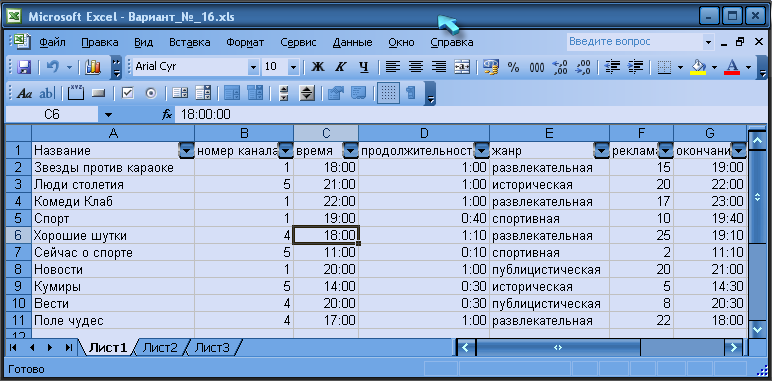The image size is (772, 381).
Task: Expand the Name Box dropdown next to C6
Action: point(108,115)
